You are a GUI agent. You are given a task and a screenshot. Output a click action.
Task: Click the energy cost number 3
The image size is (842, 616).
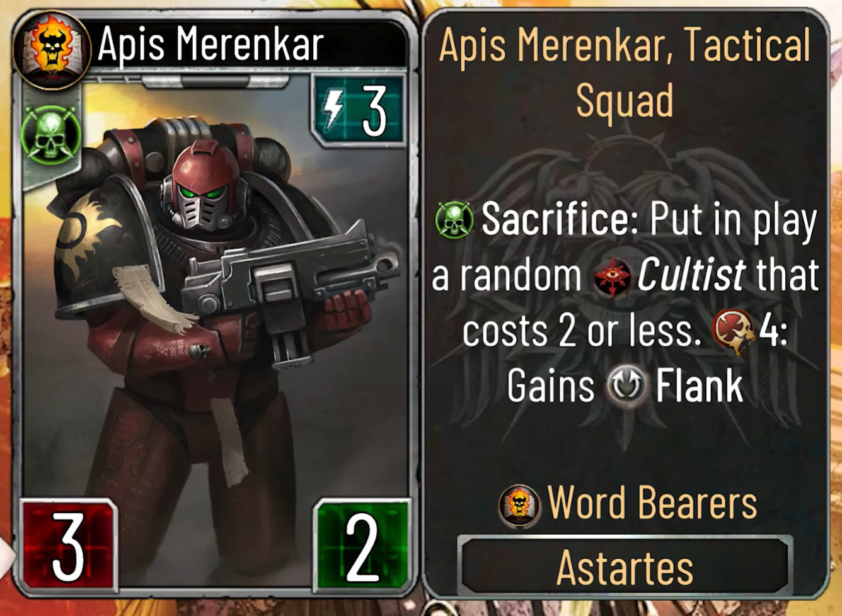374,111
